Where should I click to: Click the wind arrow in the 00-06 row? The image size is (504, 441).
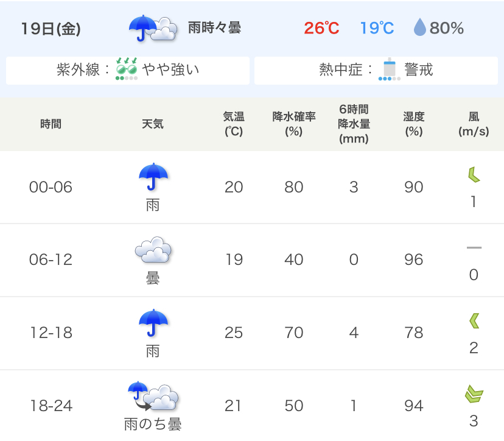coord(474,175)
